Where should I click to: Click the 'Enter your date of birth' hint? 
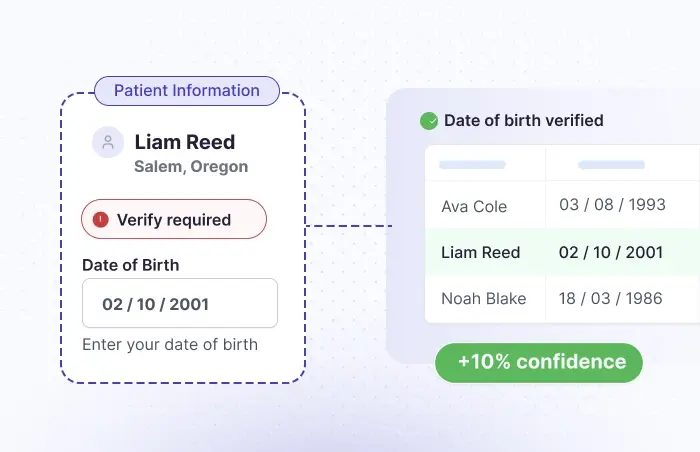(x=170, y=344)
